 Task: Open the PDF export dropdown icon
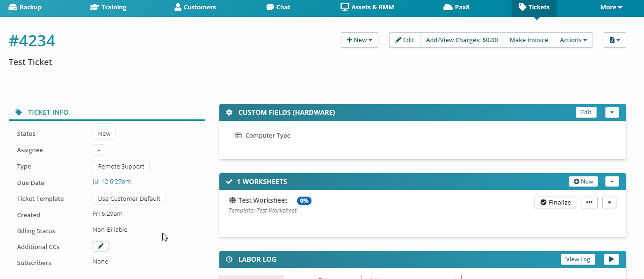[615, 40]
